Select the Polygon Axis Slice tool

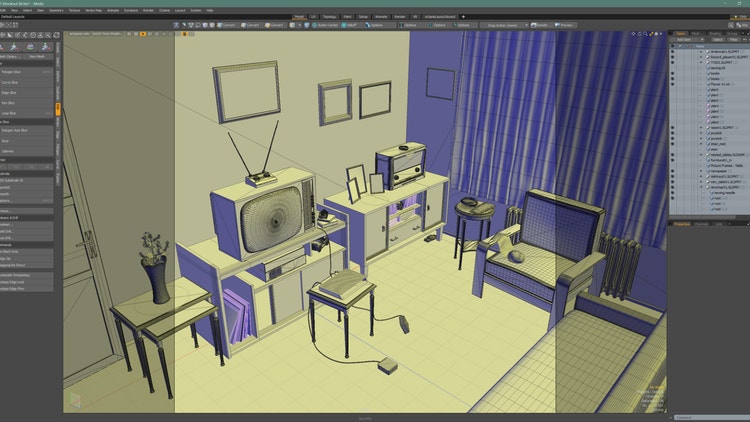(x=26, y=130)
